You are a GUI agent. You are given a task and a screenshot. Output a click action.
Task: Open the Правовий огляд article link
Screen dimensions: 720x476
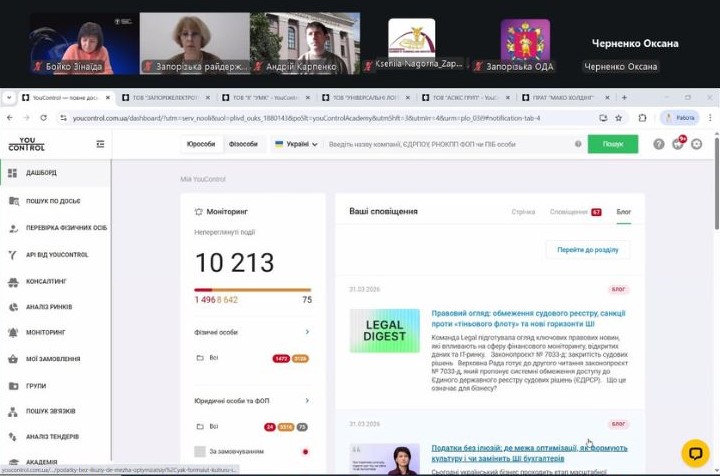[x=528, y=319]
